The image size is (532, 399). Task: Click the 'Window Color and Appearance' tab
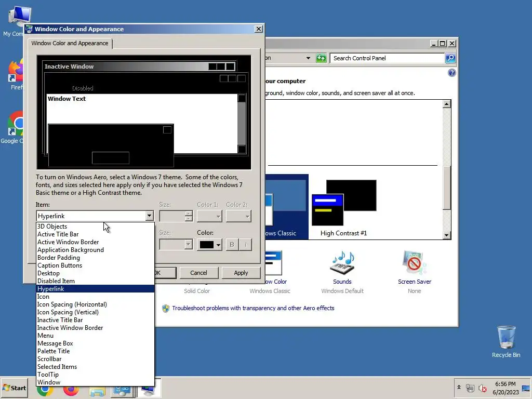(70, 43)
